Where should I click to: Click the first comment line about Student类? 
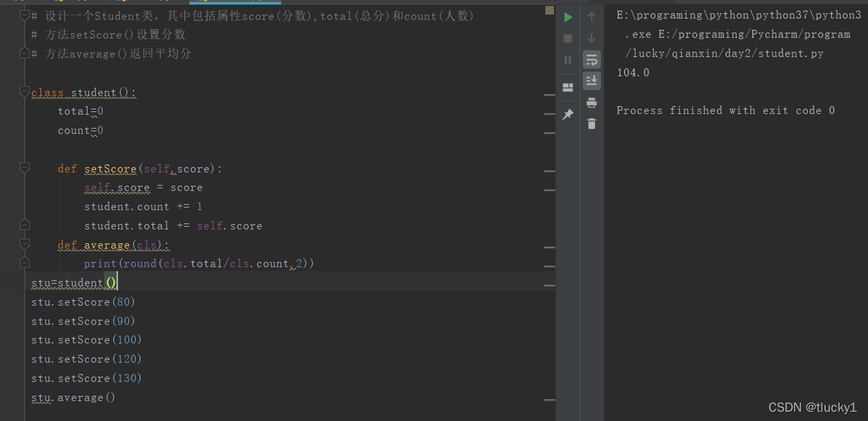coord(252,16)
